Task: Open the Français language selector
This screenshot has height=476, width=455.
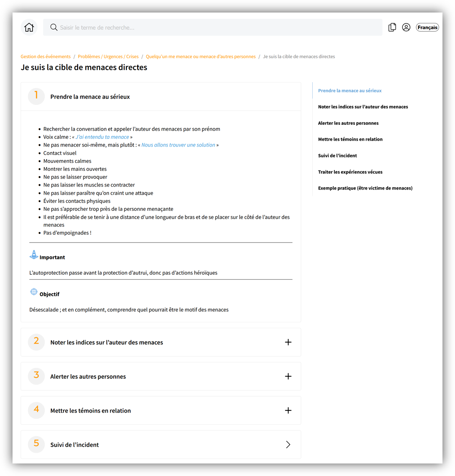Action: (x=427, y=28)
